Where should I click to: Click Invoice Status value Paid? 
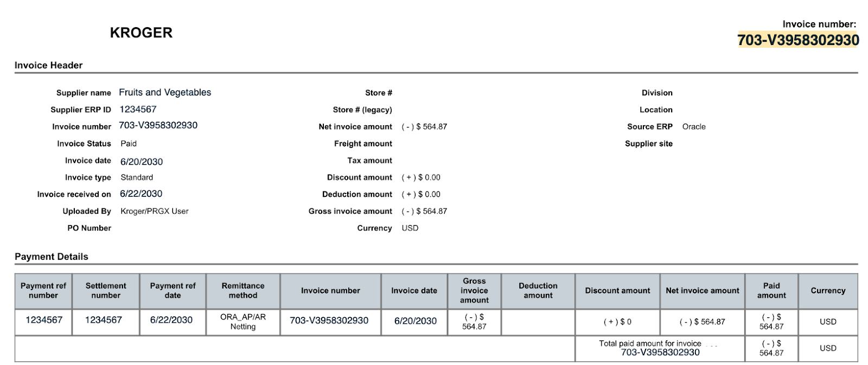pyautogui.click(x=129, y=144)
